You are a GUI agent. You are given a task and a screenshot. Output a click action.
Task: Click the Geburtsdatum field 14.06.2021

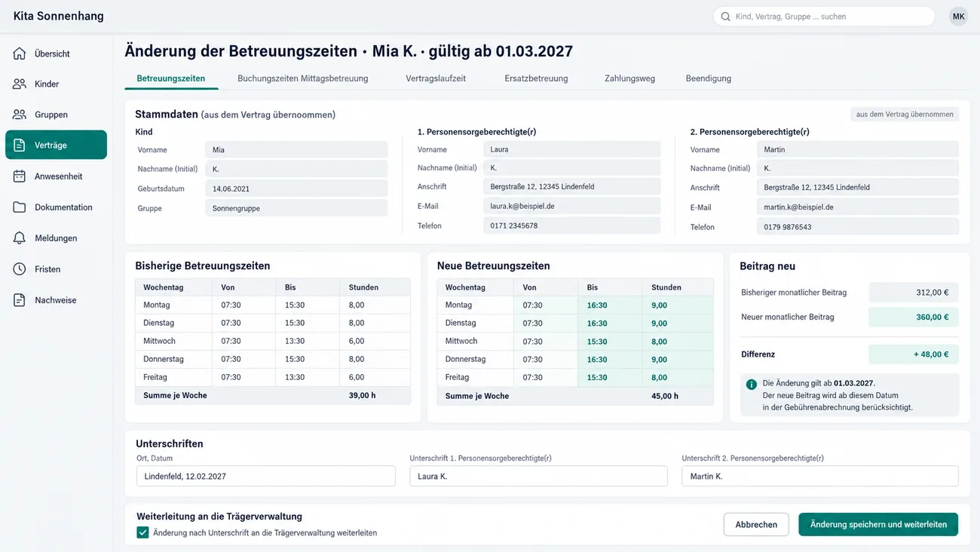(x=296, y=189)
